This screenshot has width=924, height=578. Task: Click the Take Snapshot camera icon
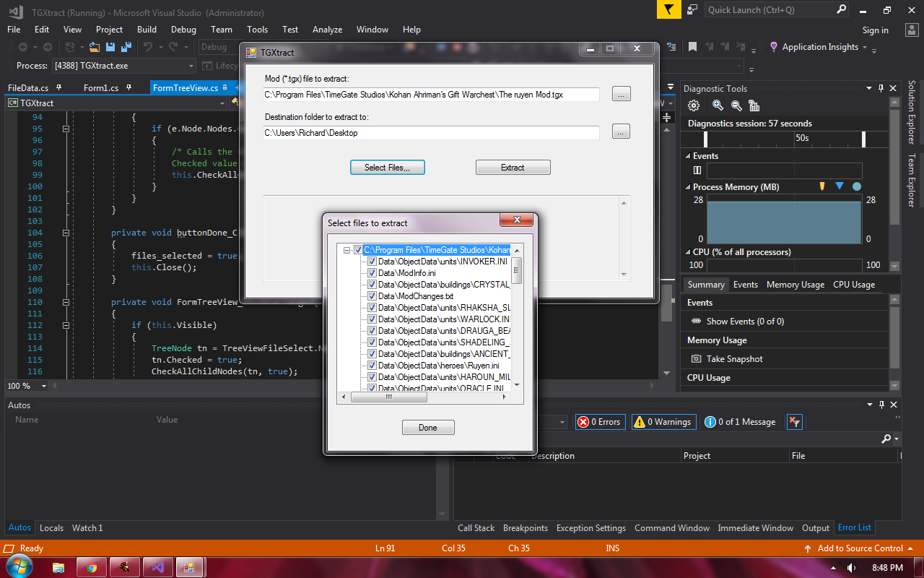click(696, 359)
